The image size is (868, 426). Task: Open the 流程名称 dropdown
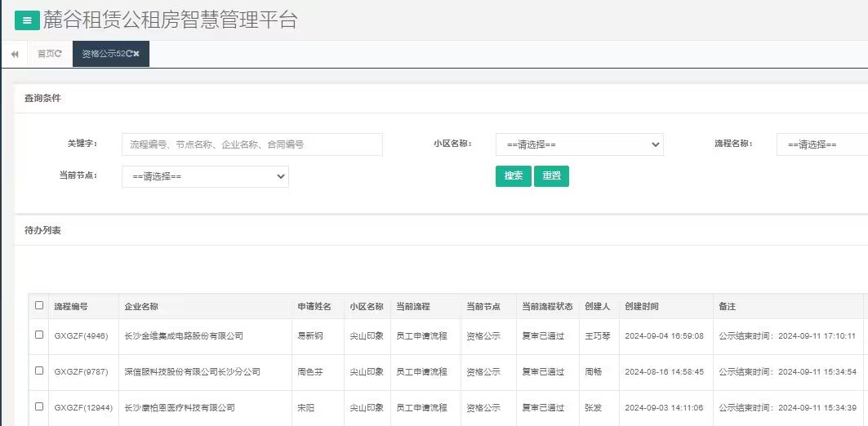[821, 144]
